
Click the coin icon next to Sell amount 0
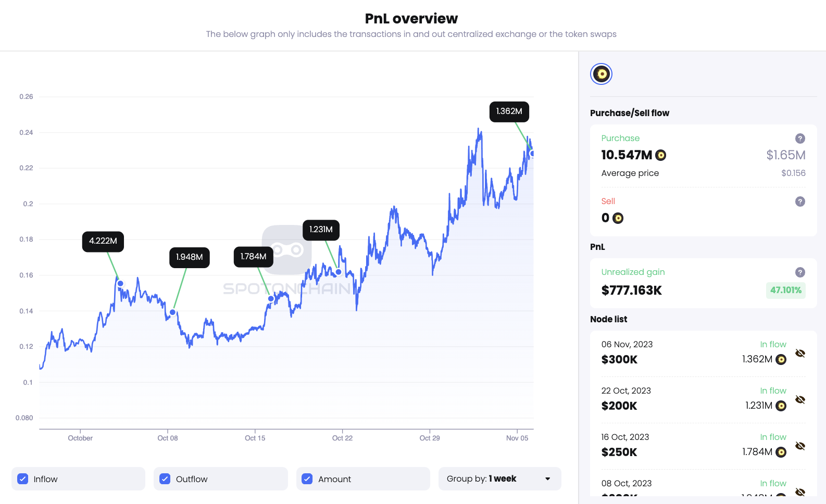618,218
